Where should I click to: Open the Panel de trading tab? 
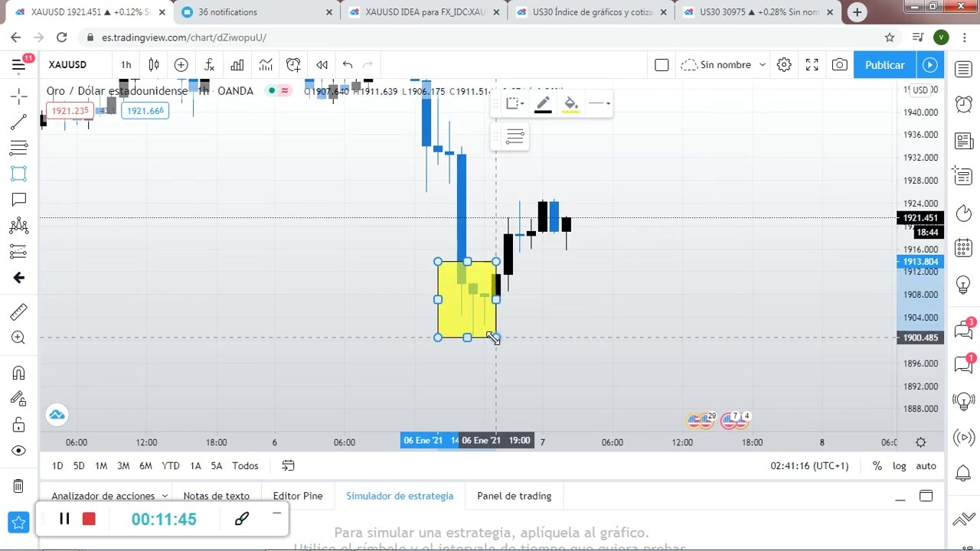tap(514, 496)
